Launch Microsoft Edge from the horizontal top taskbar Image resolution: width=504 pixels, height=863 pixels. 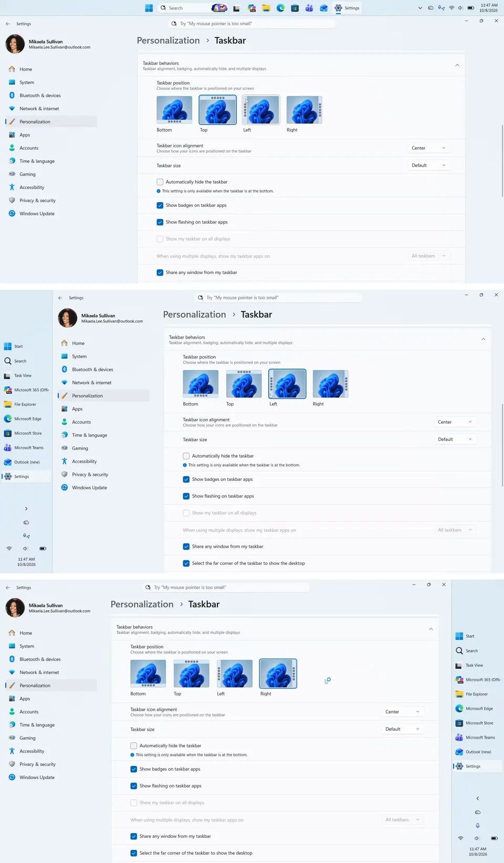tap(280, 8)
